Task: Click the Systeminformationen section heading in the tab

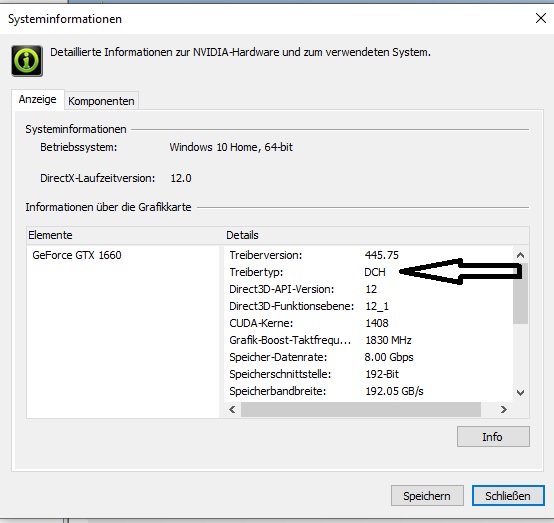Action: pyautogui.click(x=76, y=129)
